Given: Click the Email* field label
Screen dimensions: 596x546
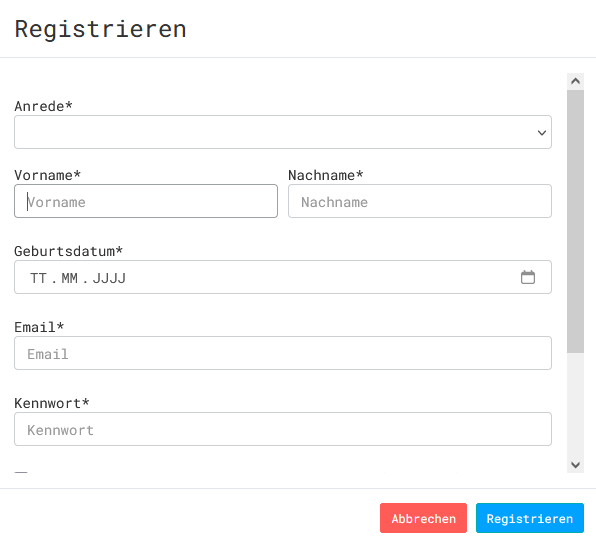Looking at the screenshot, I should coord(39,327).
